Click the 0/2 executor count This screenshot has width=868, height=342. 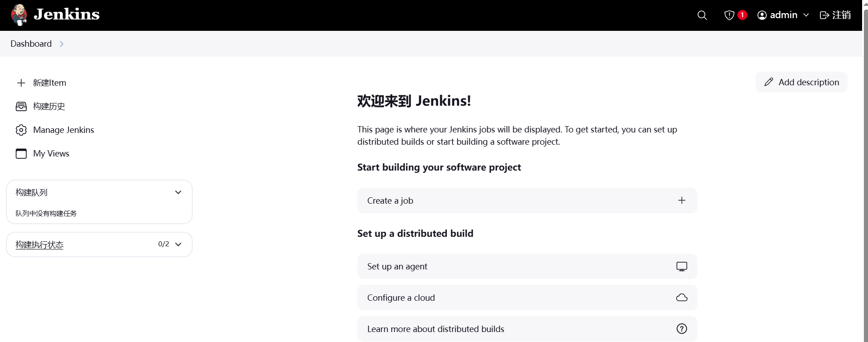(164, 244)
